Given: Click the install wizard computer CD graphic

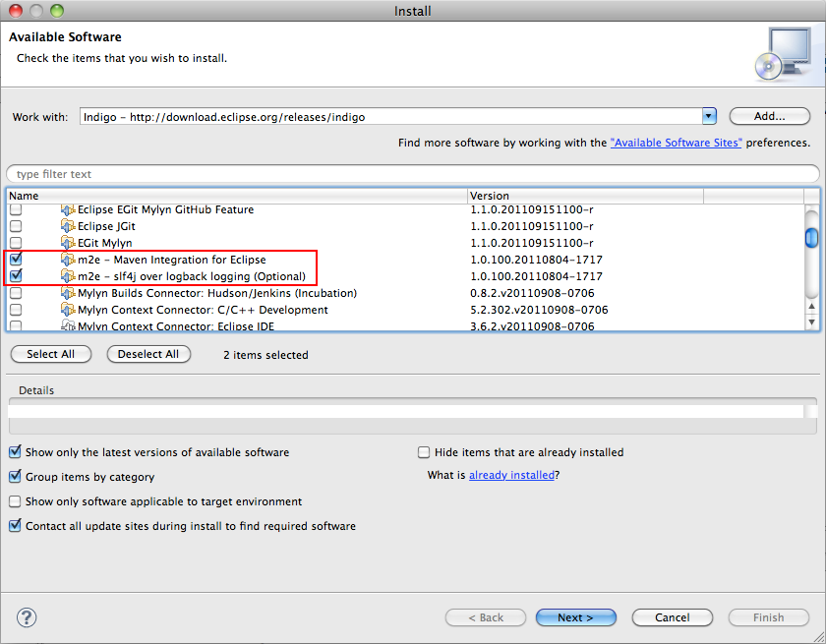Looking at the screenshot, I should [x=785, y=54].
